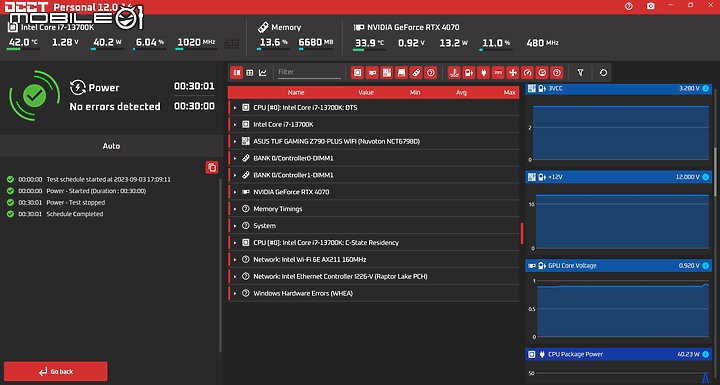Switch to graph-only view

(x=263, y=73)
